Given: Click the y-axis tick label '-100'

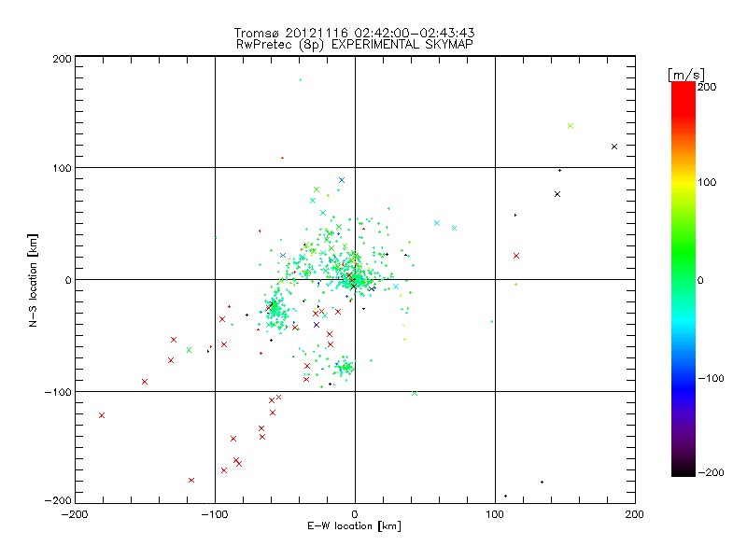Looking at the screenshot, I should 58,392.
